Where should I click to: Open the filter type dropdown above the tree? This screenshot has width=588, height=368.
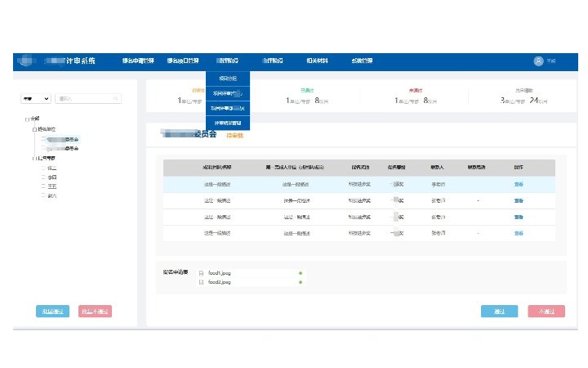[x=36, y=99]
